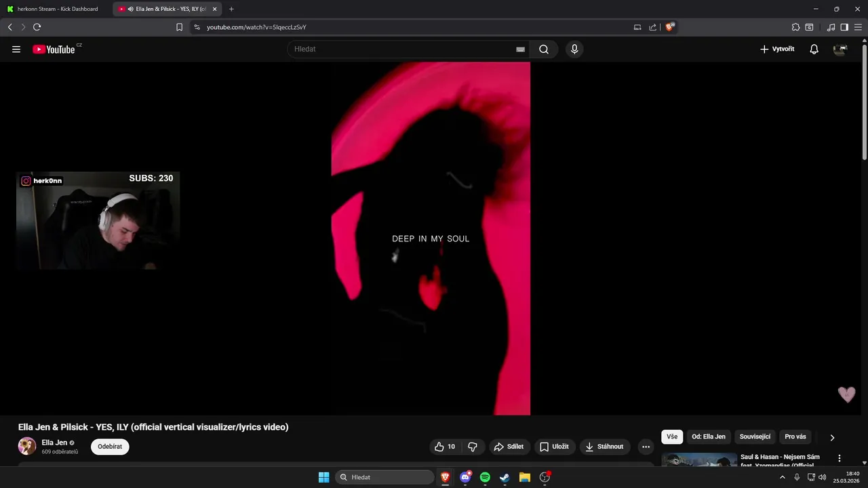The height and width of the screenshot is (488, 868).
Task: Click the Windows taskbar search box
Action: (x=384, y=477)
